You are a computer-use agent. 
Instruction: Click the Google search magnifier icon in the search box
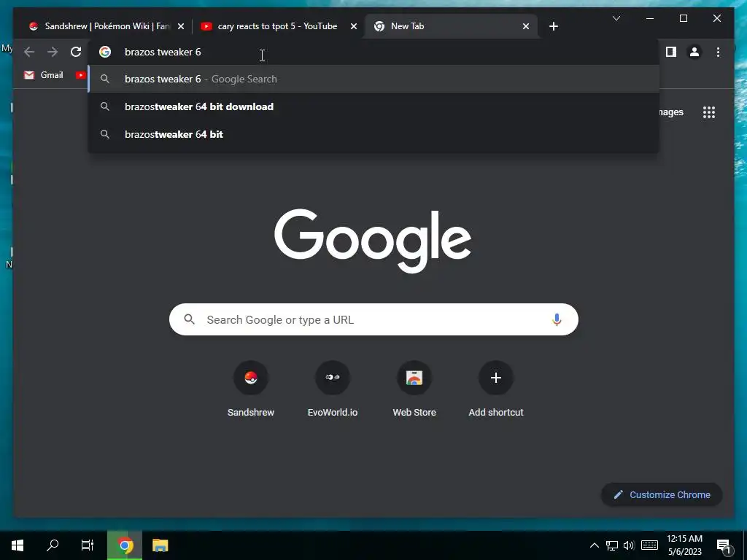coord(189,319)
